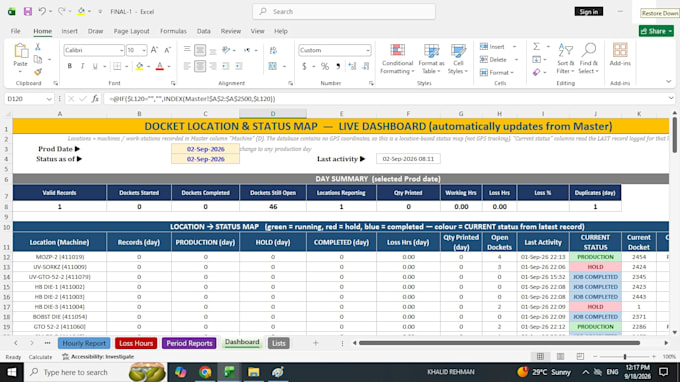Apply Percent Style format
This screenshot has height=382, width=680.
coord(325,66)
